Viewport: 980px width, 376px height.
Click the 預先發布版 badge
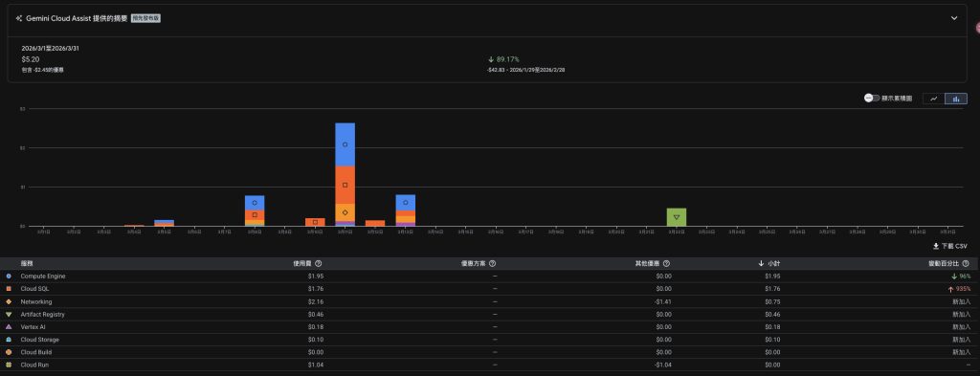(x=146, y=19)
